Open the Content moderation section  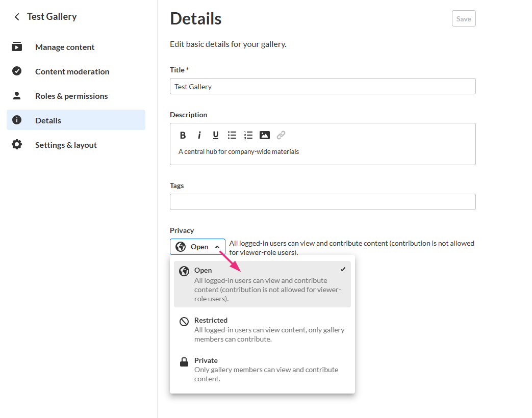point(76,71)
